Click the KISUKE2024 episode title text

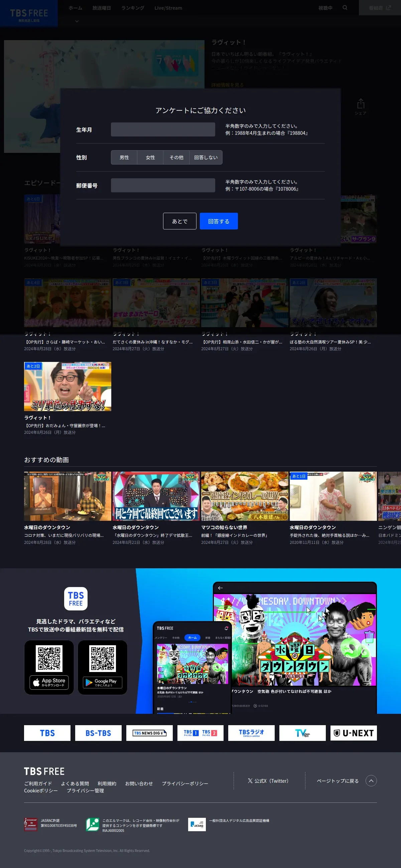(x=64, y=258)
